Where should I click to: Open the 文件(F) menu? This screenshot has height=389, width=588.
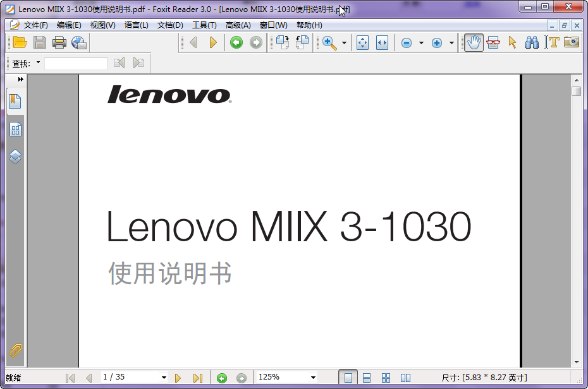pyautogui.click(x=35, y=25)
